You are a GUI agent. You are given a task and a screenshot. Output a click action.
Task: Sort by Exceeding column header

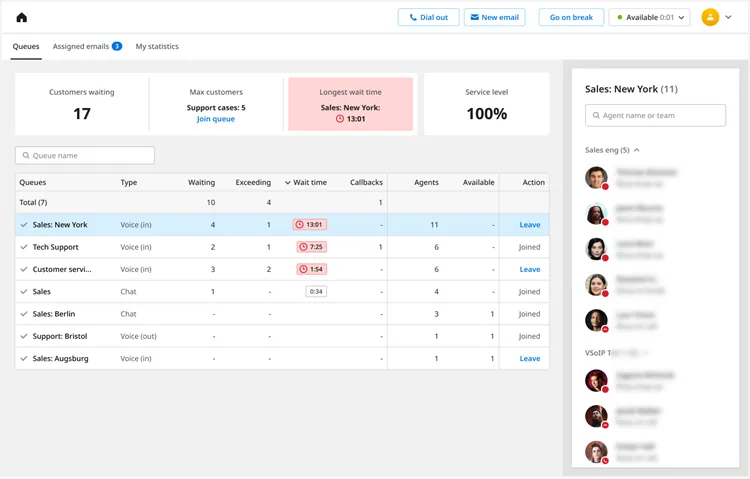(253, 182)
